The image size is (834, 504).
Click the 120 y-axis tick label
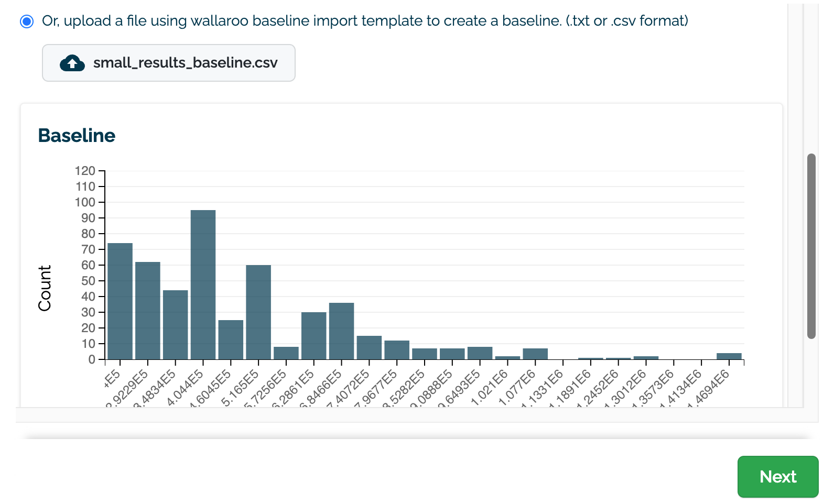(85, 171)
